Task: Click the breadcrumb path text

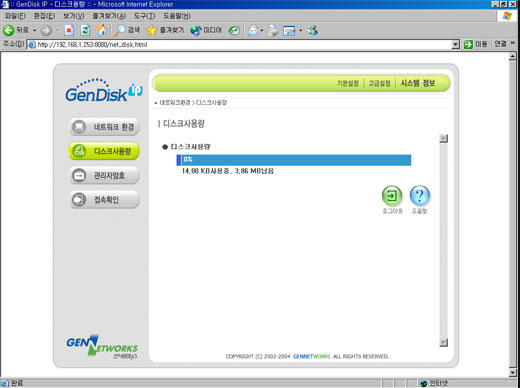Action: point(193,103)
